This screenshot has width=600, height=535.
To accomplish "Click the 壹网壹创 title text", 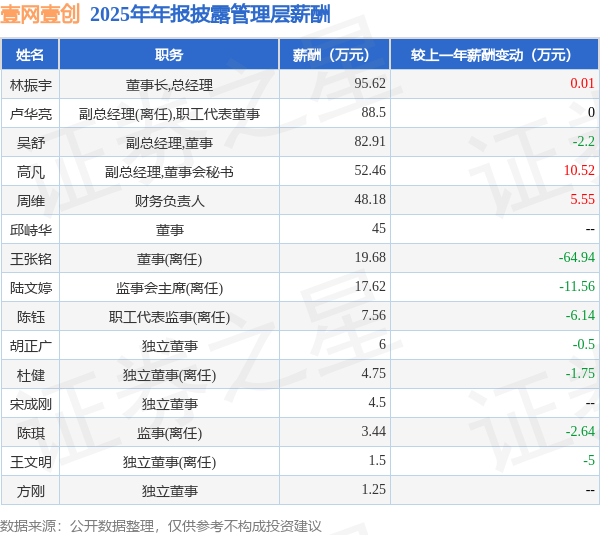I will coord(40,15).
